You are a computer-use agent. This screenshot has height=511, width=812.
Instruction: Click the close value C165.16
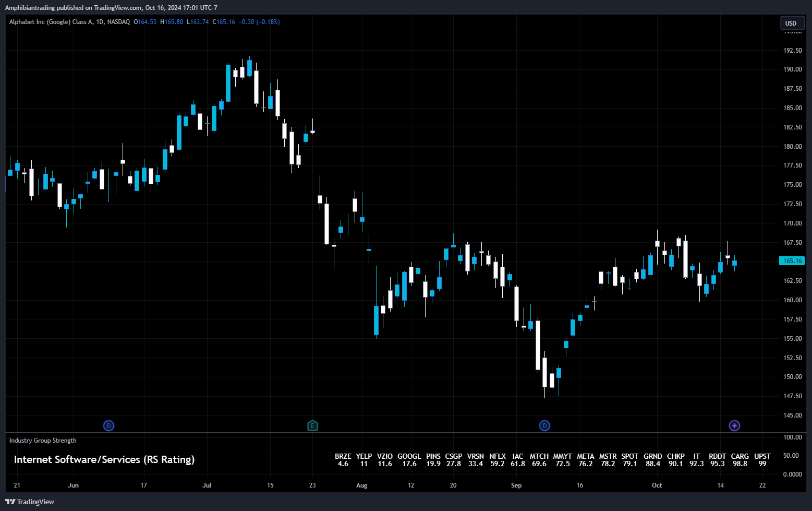(224, 22)
